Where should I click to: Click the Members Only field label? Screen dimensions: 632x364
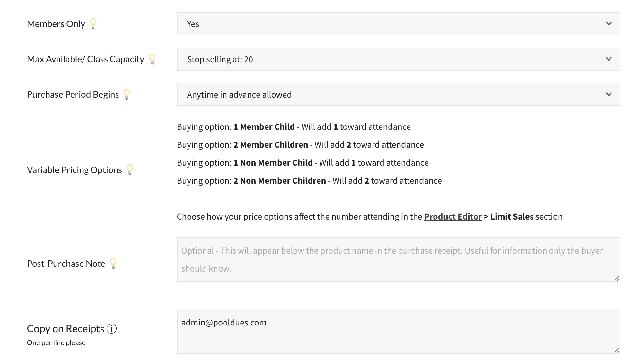pos(56,24)
